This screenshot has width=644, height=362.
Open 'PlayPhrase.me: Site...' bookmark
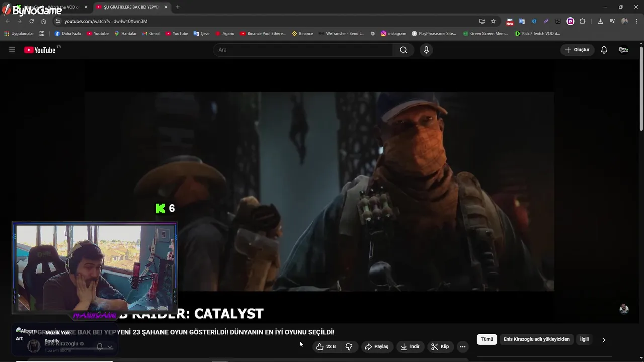point(434,34)
